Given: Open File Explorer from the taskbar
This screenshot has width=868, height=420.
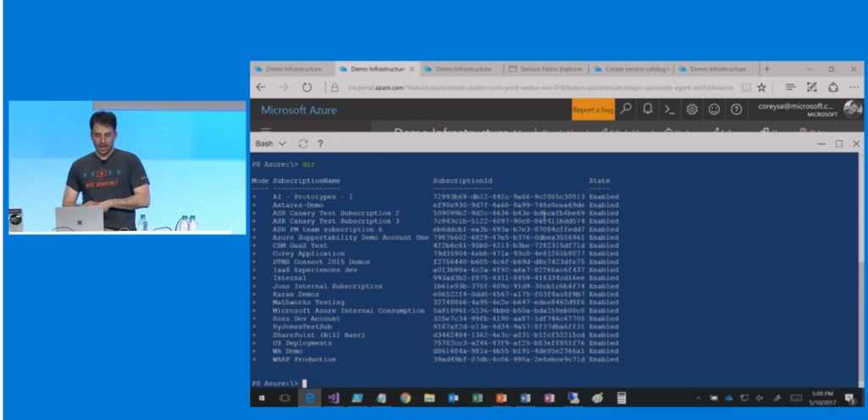Looking at the screenshot, I should click(429, 398).
